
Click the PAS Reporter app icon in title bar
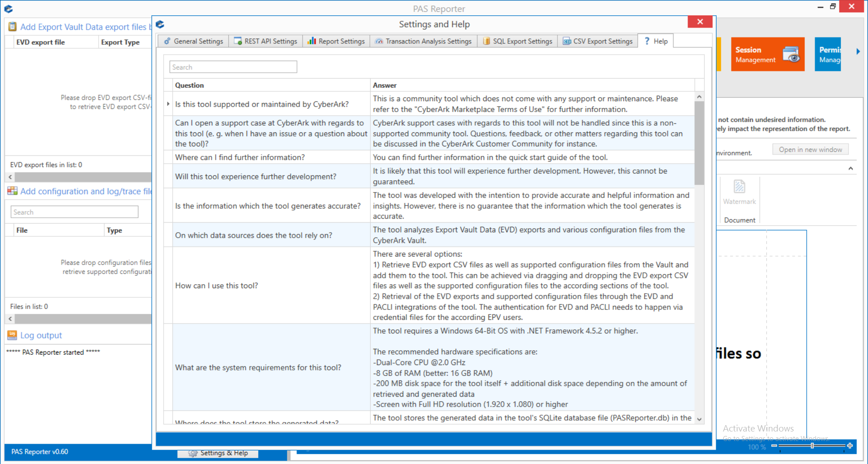[x=8, y=8]
